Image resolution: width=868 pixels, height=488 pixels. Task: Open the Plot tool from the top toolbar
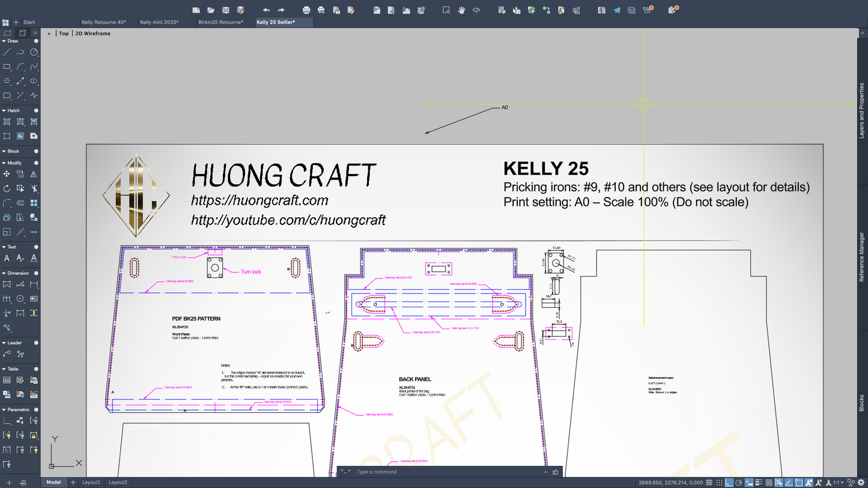point(306,10)
